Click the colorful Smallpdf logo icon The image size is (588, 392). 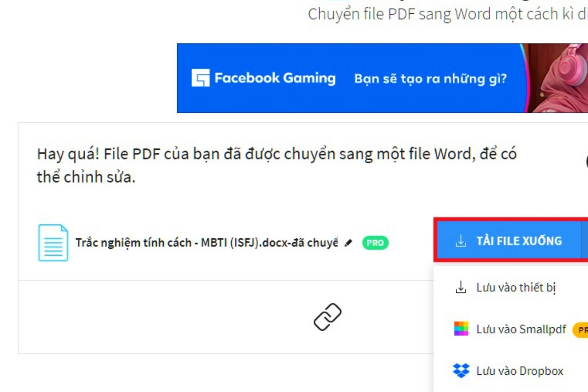461,329
